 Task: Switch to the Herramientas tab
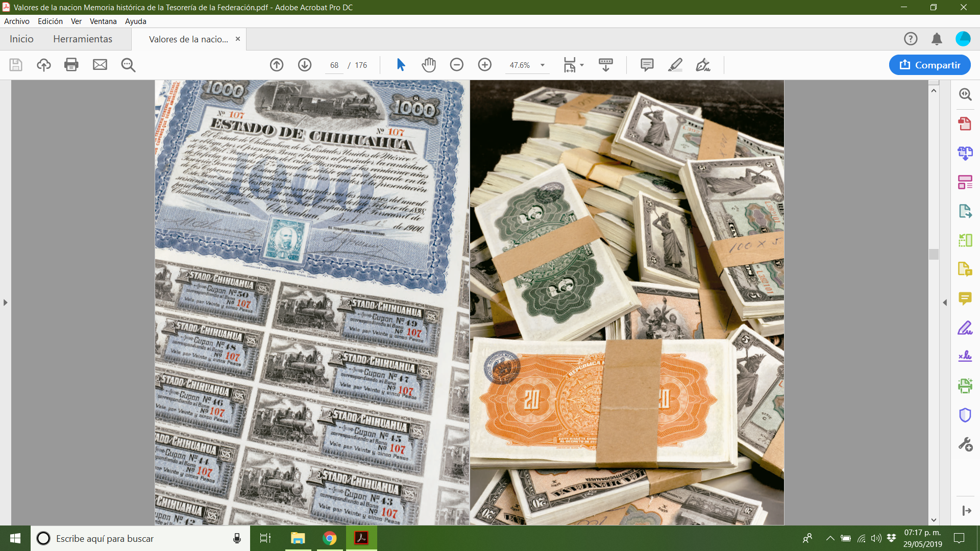(83, 39)
